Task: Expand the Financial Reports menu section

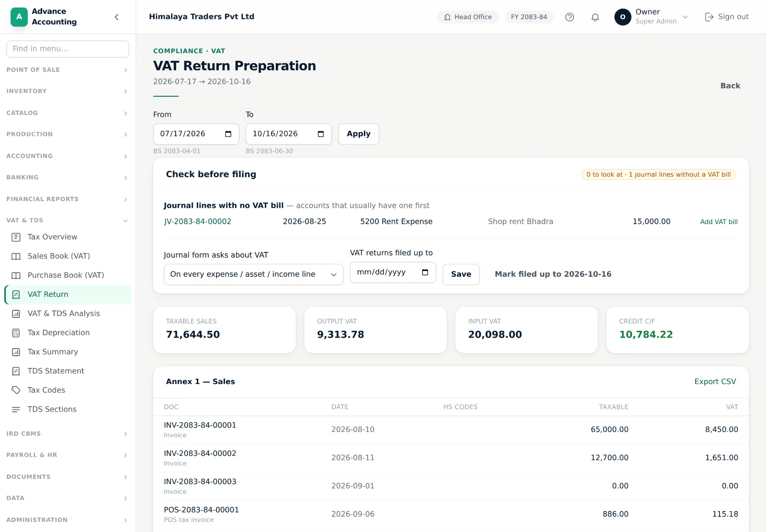Action: point(68,199)
